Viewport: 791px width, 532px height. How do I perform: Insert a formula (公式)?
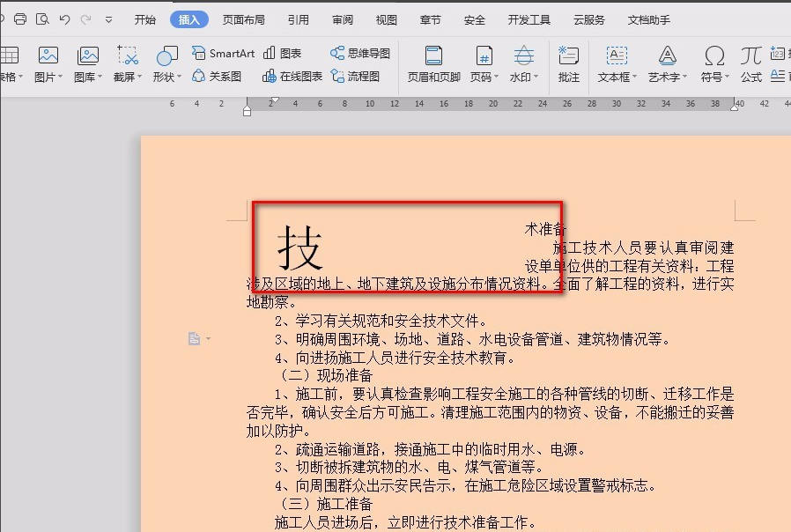click(750, 64)
